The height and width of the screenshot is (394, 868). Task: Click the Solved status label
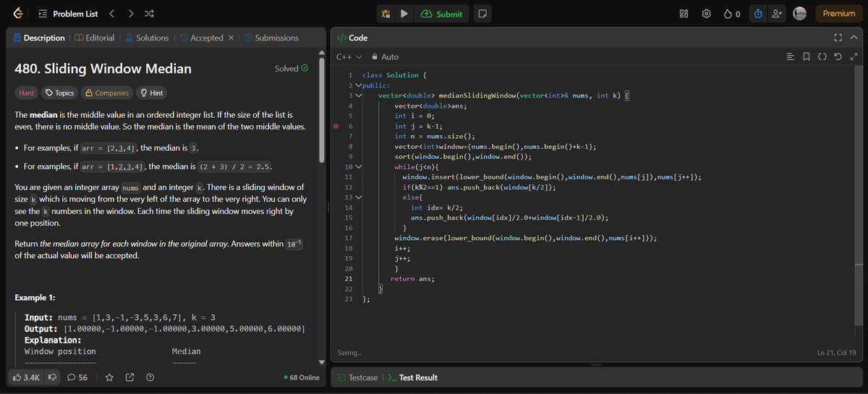click(x=292, y=69)
